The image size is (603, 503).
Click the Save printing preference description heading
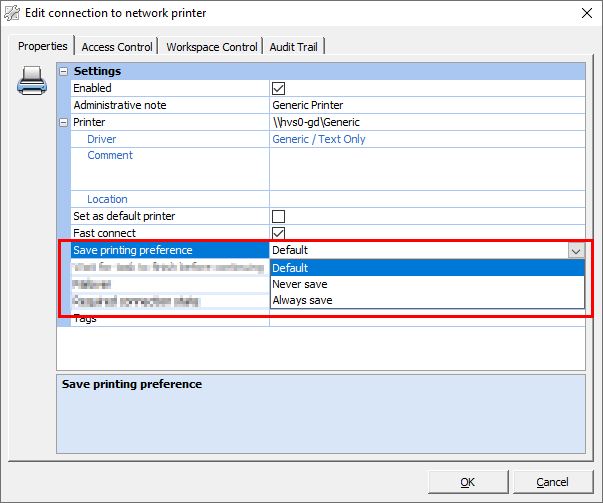pyautogui.click(x=132, y=384)
